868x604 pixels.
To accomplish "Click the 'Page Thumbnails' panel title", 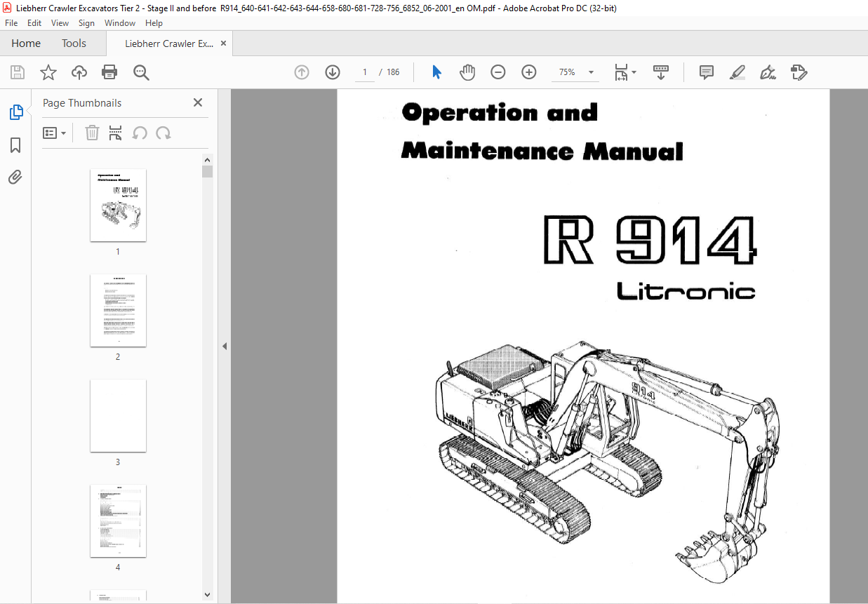I will 82,102.
